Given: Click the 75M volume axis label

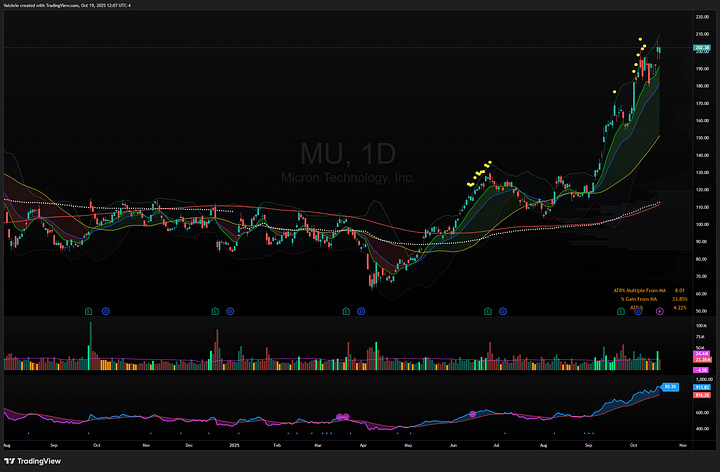Looking at the screenshot, I should (701, 337).
